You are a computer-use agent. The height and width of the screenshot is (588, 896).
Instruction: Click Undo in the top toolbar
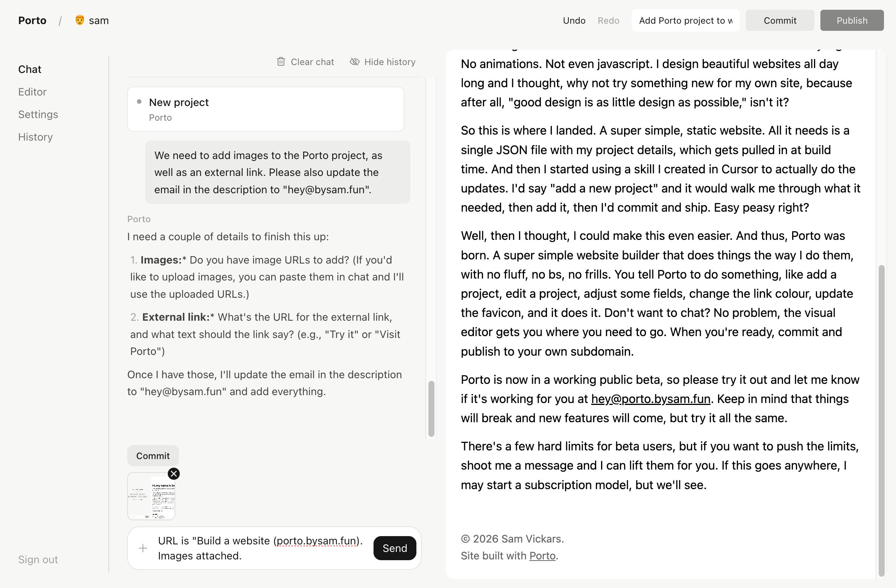tap(574, 20)
